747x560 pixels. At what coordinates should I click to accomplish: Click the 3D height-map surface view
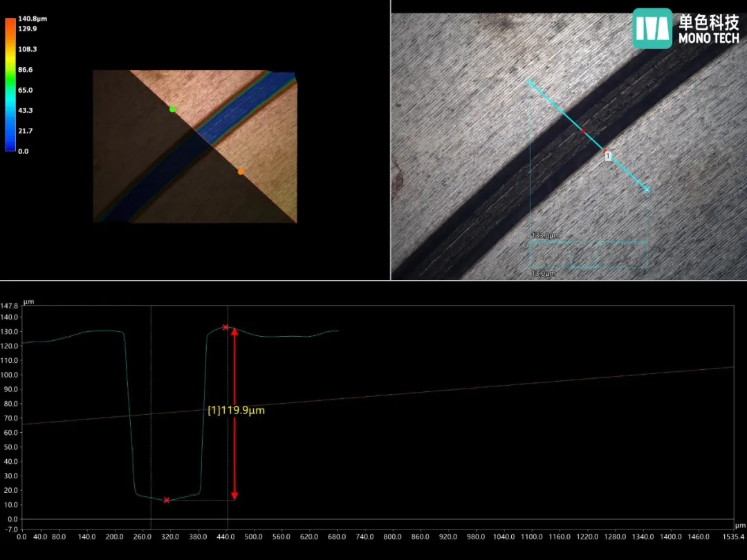point(195,146)
